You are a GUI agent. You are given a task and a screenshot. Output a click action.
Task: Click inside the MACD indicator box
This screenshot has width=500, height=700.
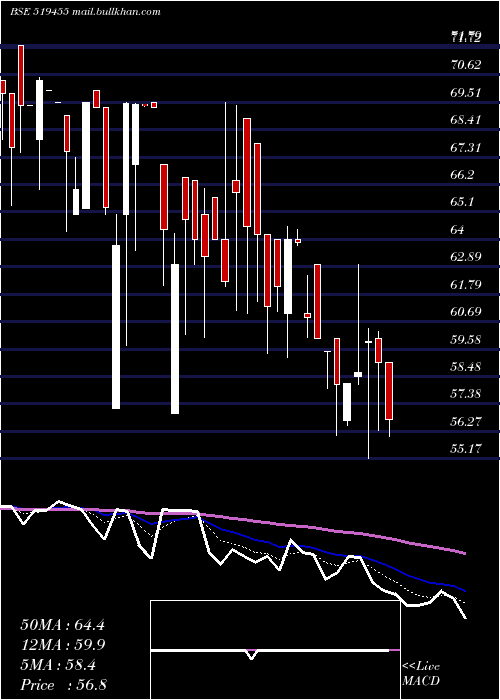(x=275, y=650)
